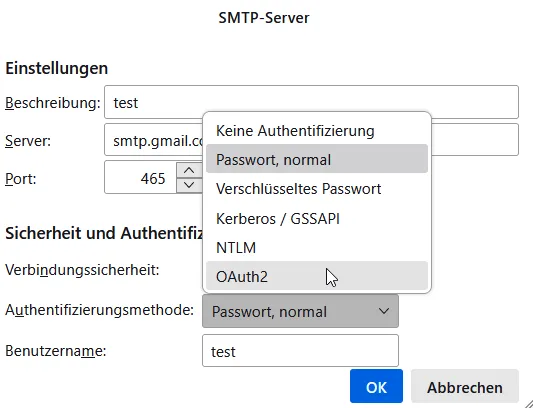Cancel with the Abbrechen button
The height and width of the screenshot is (408, 533).
[465, 386]
